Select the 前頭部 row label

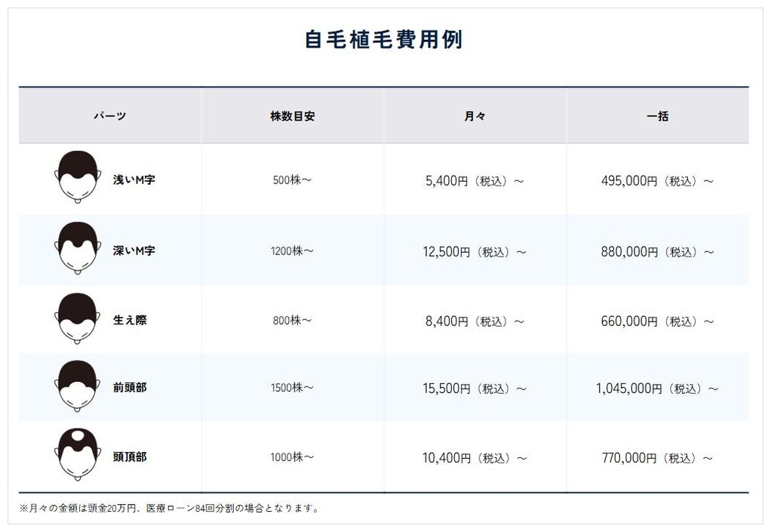pos(130,387)
